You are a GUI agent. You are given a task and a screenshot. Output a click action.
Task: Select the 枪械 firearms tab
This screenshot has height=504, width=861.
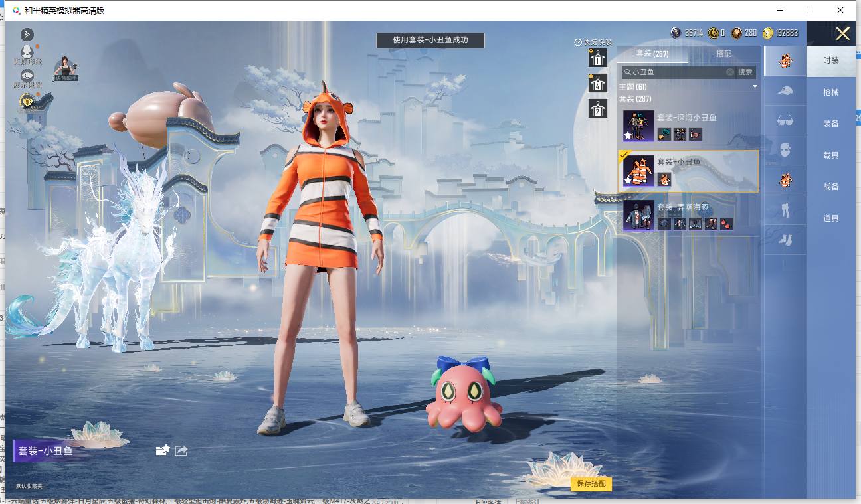coord(831,92)
